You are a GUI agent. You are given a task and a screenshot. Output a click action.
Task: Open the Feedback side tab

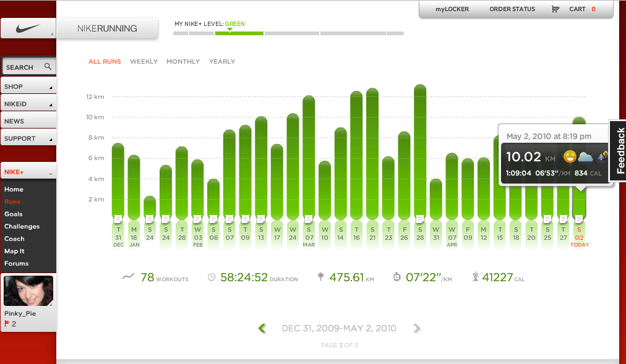(x=619, y=151)
